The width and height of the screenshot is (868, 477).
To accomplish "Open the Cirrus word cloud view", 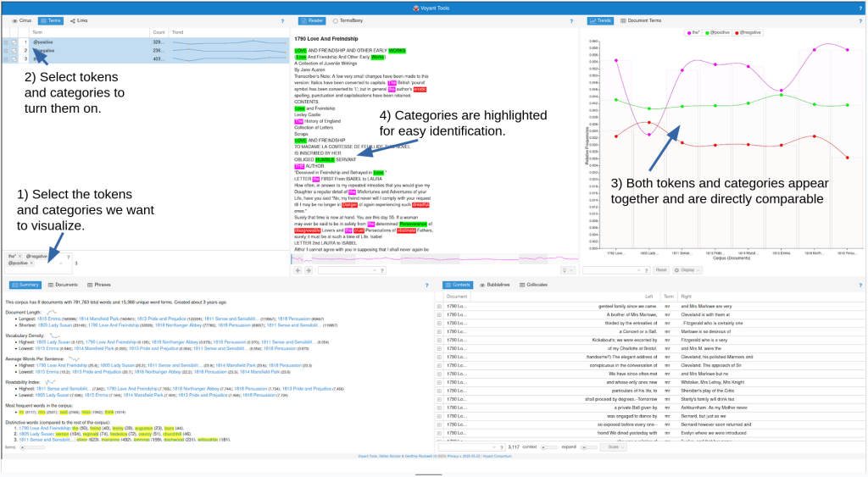I will (x=22, y=20).
